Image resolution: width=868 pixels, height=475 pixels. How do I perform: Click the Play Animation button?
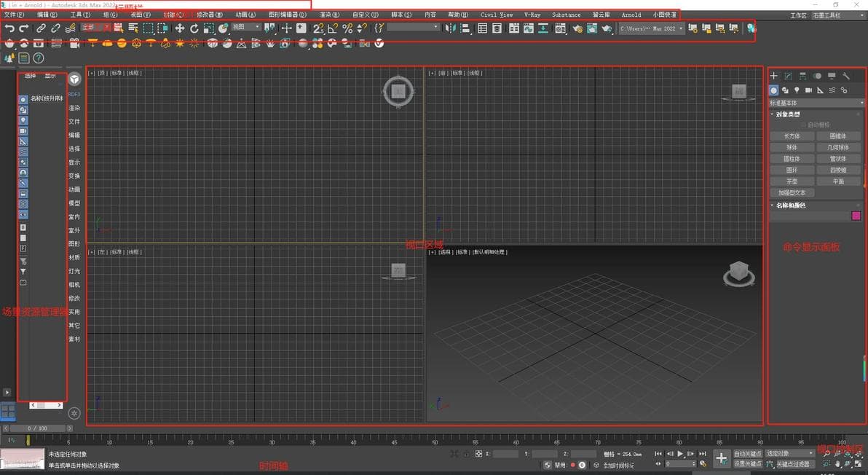pos(680,454)
